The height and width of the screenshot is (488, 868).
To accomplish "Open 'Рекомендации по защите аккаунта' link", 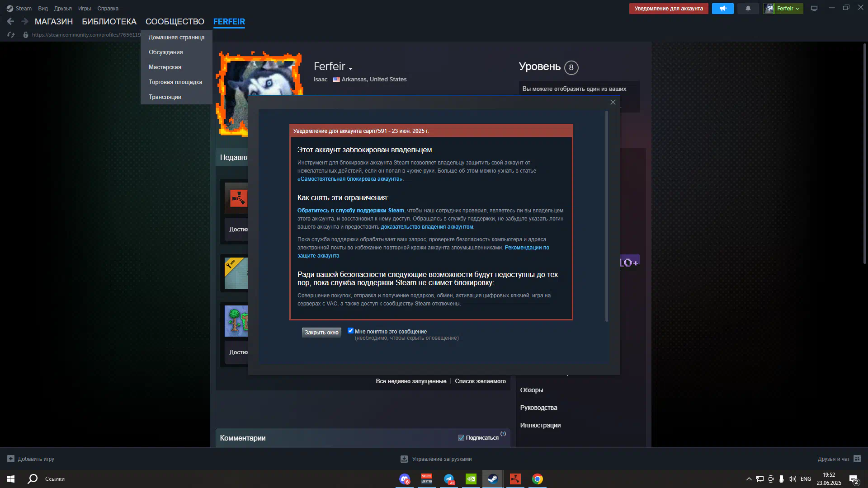I will pyautogui.click(x=527, y=248).
